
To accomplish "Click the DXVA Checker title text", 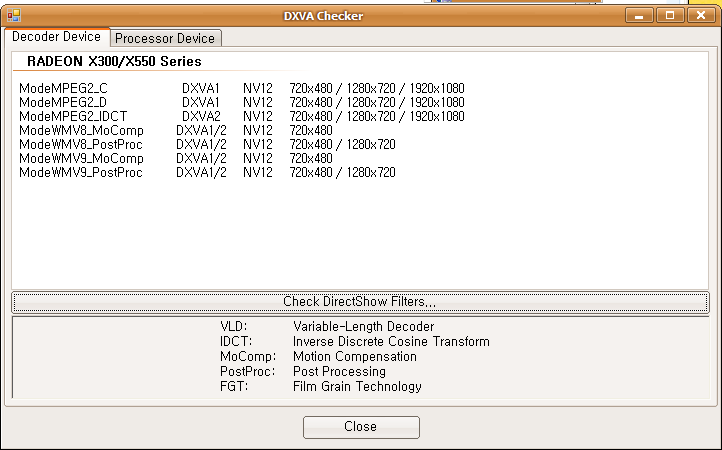I will pyautogui.click(x=323, y=16).
